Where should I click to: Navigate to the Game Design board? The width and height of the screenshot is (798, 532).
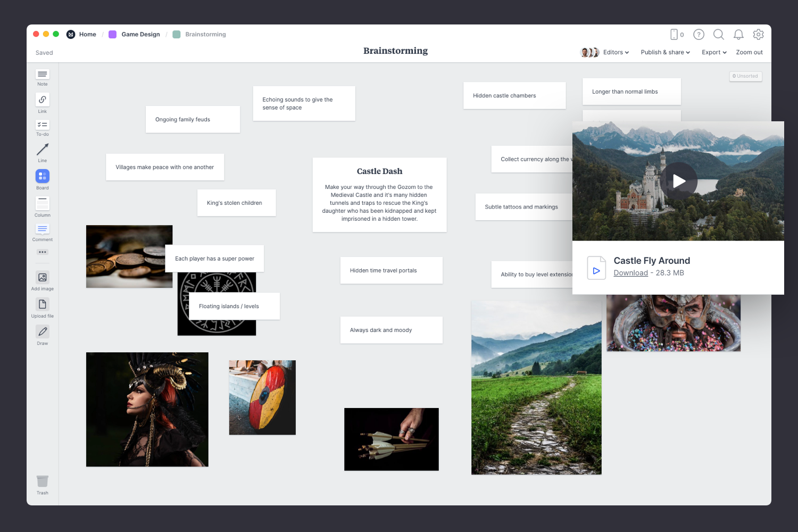(x=140, y=34)
